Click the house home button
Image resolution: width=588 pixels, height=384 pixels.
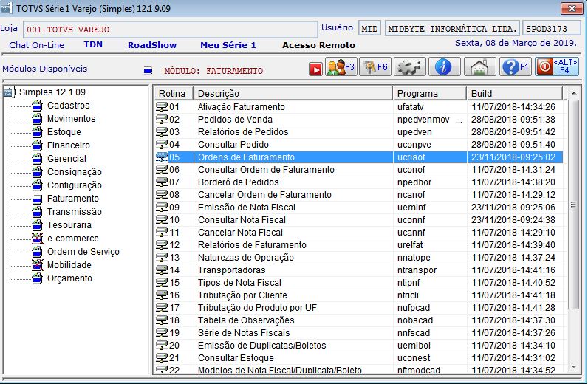tap(479, 67)
